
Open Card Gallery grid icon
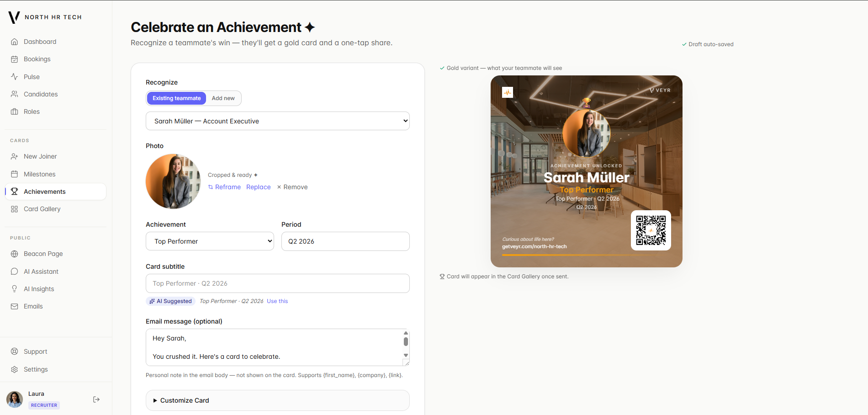click(15, 209)
